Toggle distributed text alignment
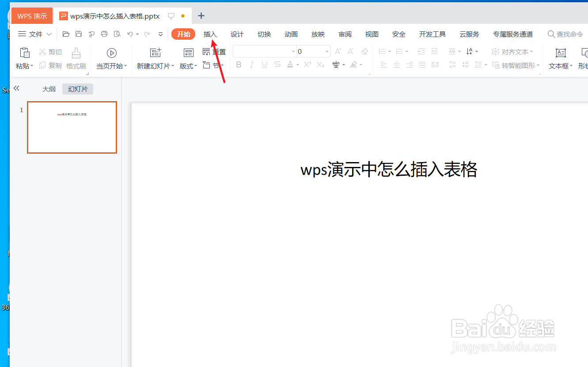This screenshot has width=588, height=367. pos(435,65)
